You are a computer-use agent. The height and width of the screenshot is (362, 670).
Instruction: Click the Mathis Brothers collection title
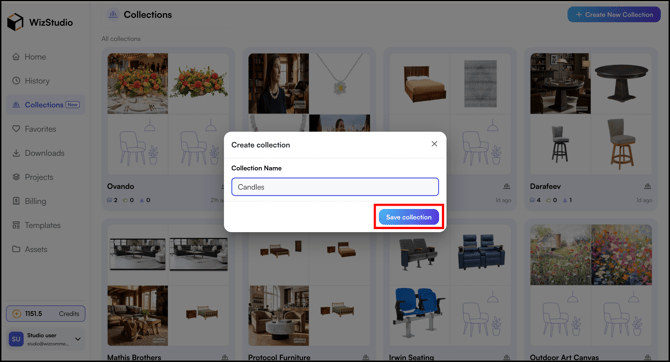134,357
